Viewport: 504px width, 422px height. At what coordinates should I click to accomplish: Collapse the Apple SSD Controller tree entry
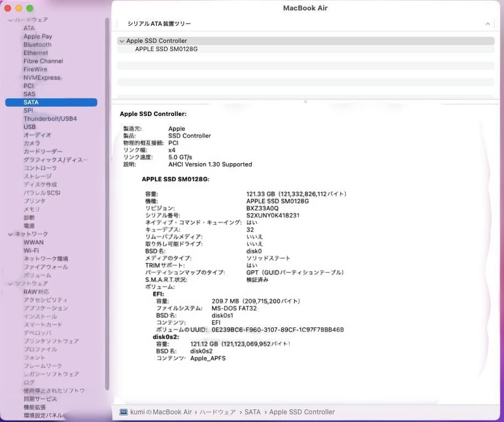(122, 41)
